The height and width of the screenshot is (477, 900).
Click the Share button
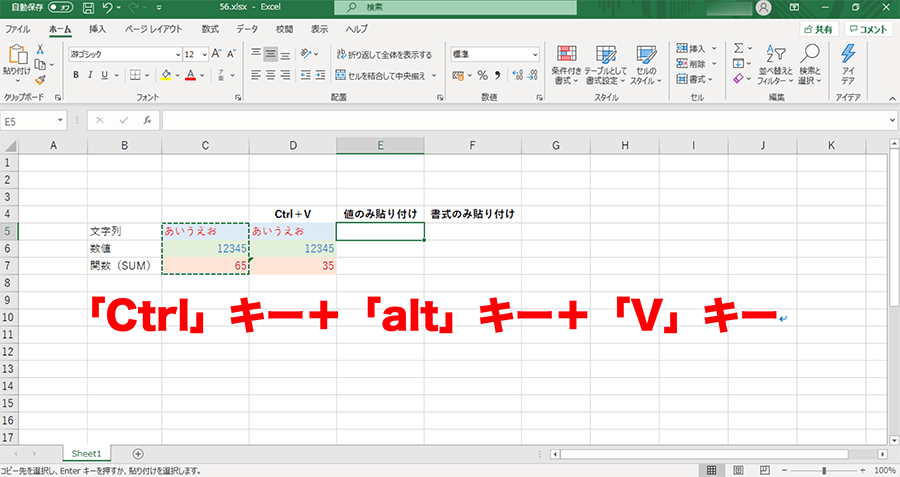click(818, 29)
